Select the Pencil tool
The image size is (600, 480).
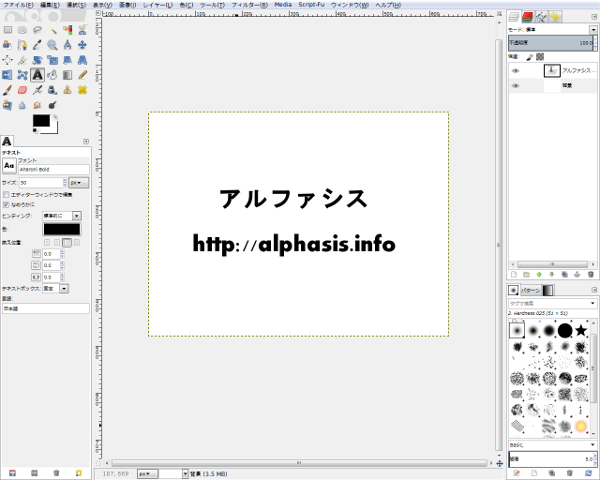[x=82, y=75]
